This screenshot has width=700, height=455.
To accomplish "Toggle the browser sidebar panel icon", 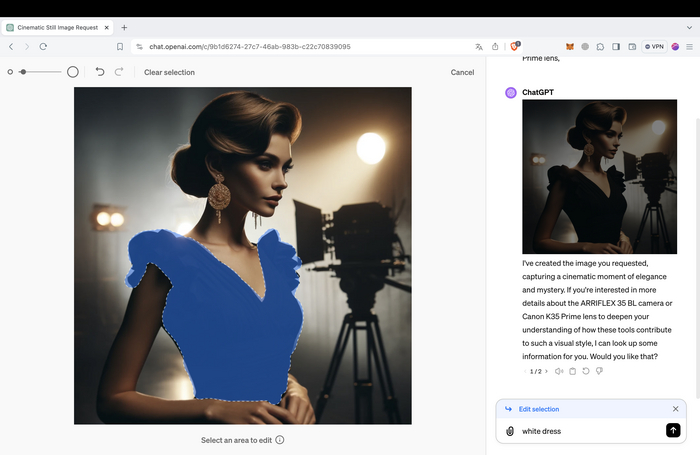I will click(x=617, y=46).
